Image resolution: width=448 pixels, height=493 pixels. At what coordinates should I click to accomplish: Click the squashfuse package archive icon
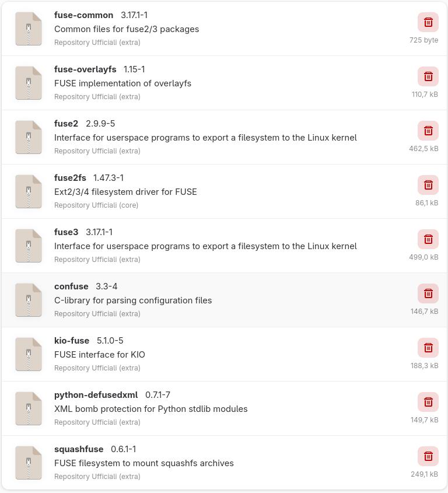tap(29, 462)
